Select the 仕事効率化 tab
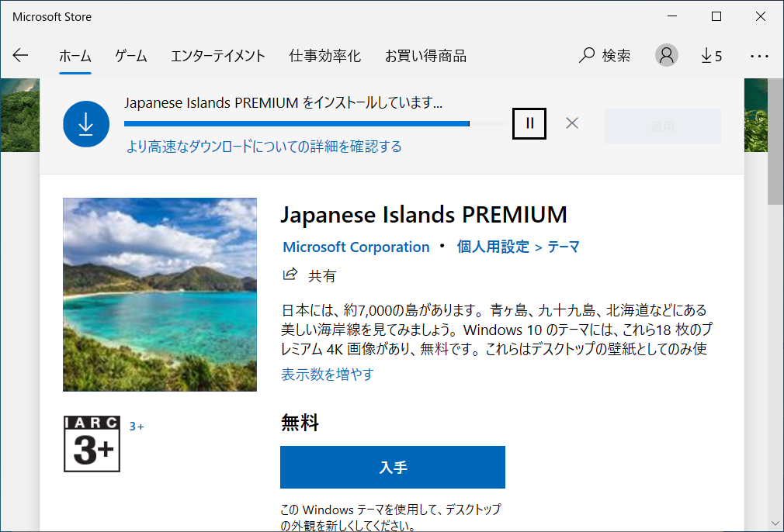 (x=325, y=55)
